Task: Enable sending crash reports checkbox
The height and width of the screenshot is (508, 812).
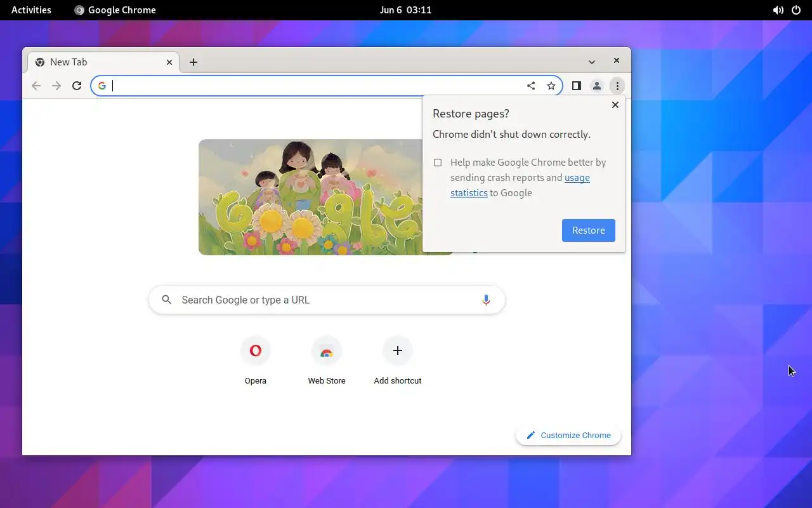Action: 438,163
